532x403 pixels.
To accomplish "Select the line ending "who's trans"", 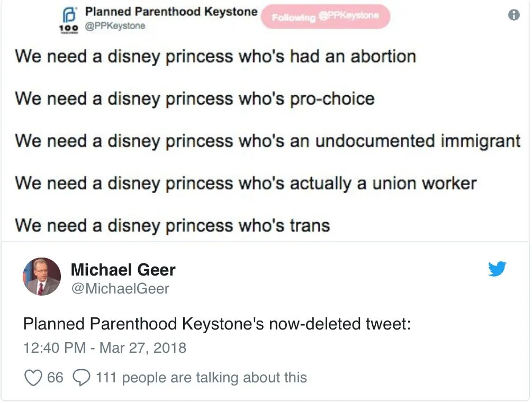I will coord(172,225).
